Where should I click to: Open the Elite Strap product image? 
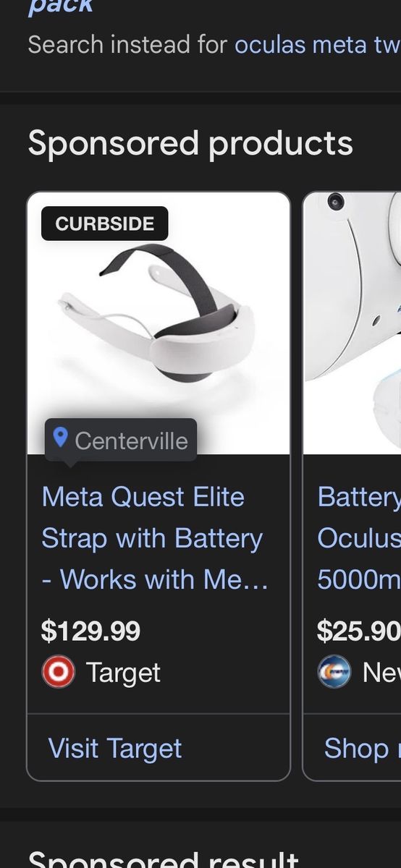[159, 323]
